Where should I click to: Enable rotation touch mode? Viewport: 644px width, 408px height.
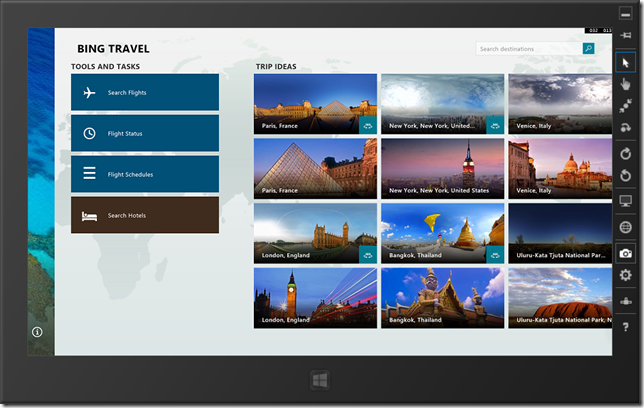coord(625,128)
